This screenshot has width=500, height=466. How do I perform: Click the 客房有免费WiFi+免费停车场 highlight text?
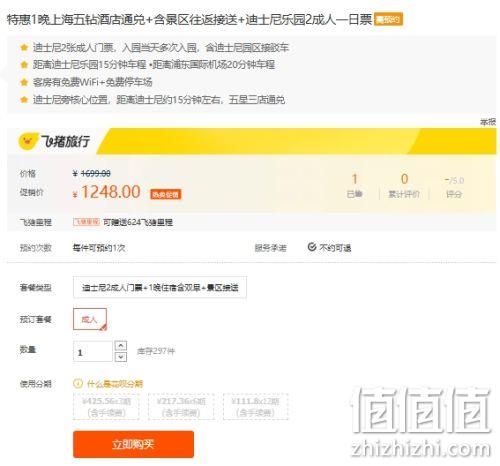click(x=93, y=82)
